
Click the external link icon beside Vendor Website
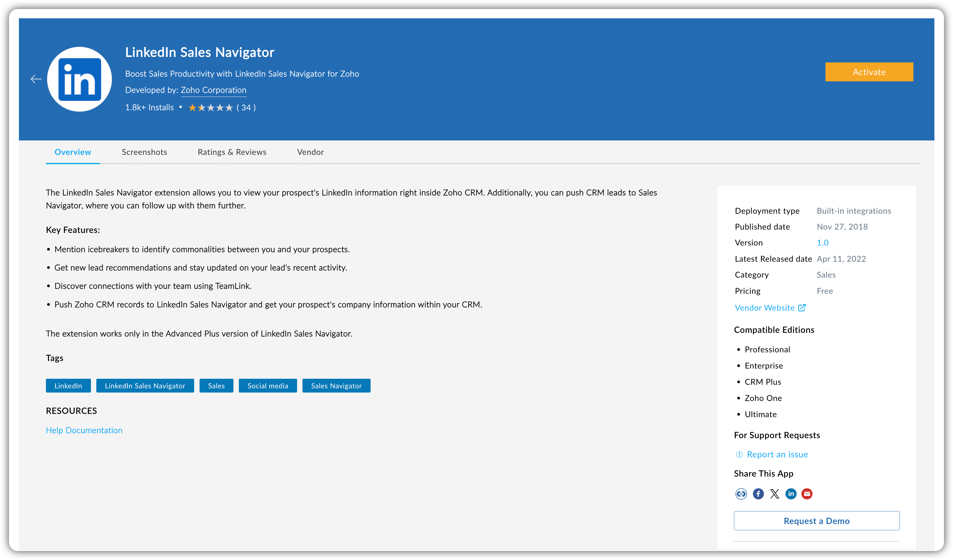point(802,308)
